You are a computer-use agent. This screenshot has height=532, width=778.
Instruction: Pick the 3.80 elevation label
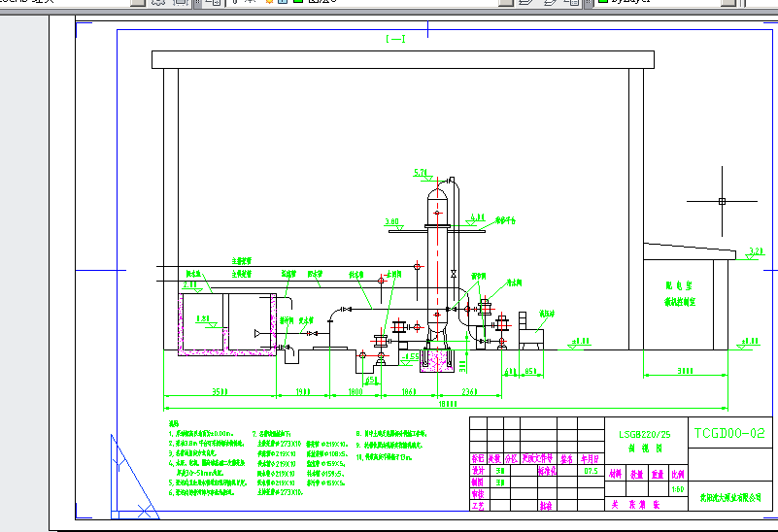pyautogui.click(x=392, y=221)
